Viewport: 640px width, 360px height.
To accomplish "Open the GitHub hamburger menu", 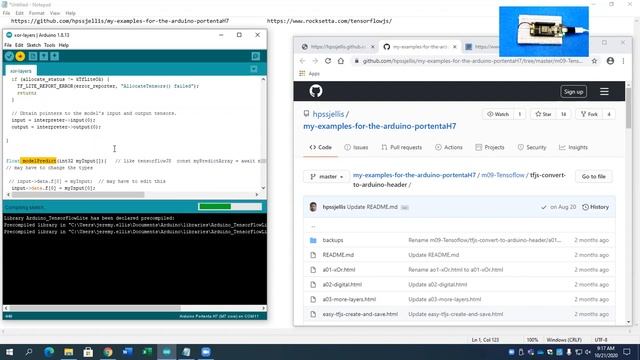I will coord(604,91).
